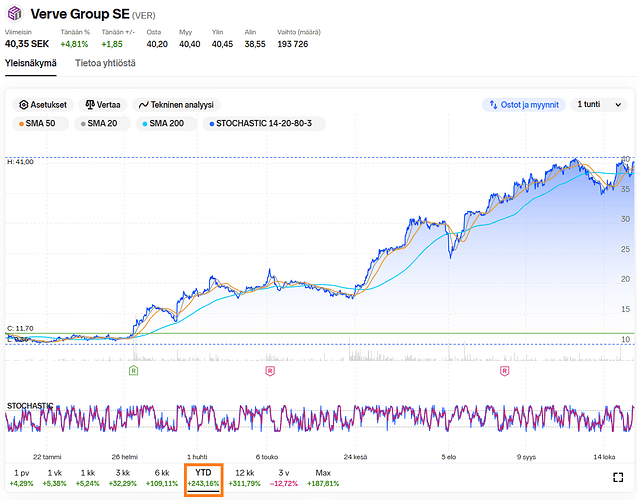Screen dimensions: 637x500
Task: Select the YTD time range
Action: tap(203, 477)
